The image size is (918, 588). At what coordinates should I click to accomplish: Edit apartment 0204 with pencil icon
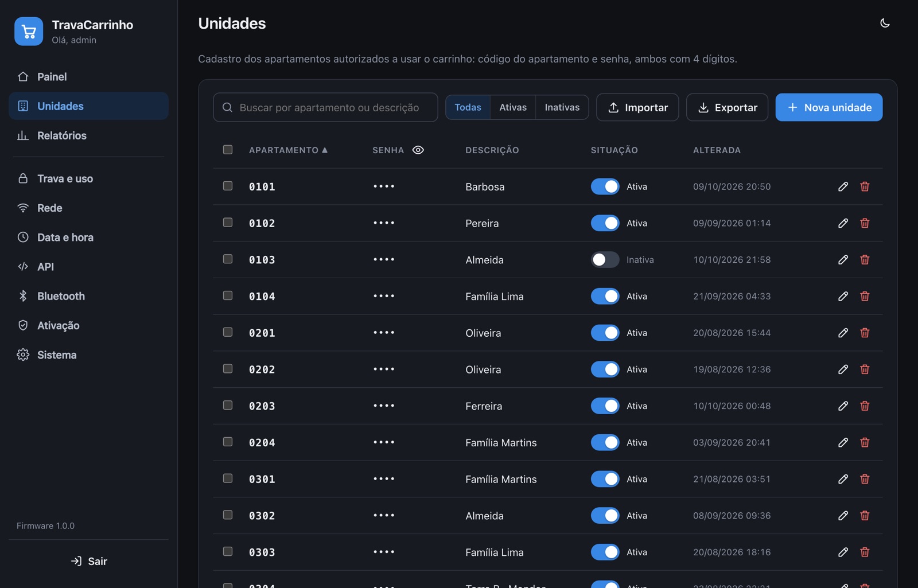click(x=843, y=442)
